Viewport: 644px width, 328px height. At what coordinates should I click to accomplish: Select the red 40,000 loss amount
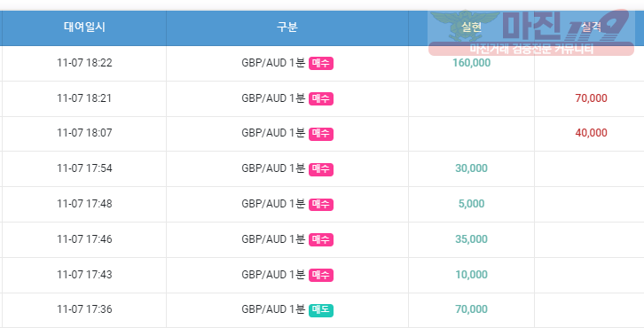point(591,133)
